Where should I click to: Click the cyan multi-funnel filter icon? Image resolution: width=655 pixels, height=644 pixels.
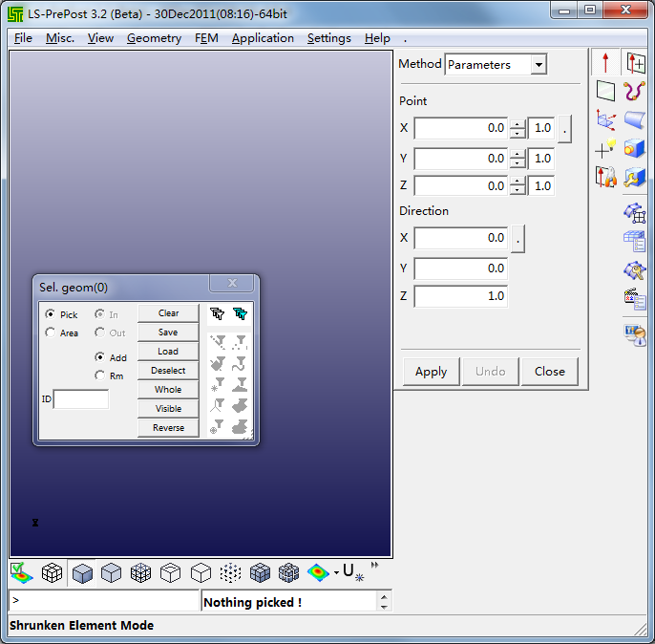click(x=240, y=313)
